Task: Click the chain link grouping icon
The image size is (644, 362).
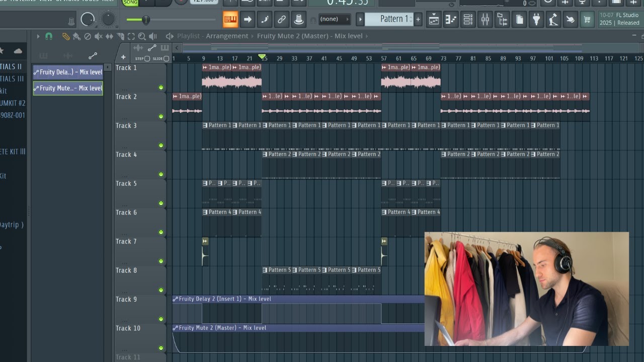Action: tap(282, 20)
